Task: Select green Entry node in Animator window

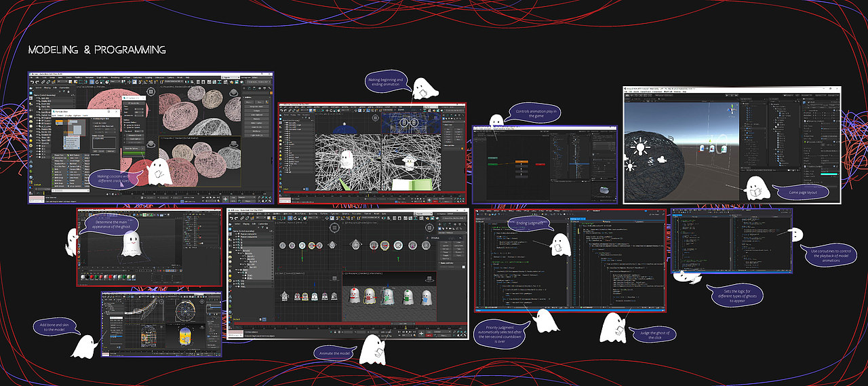Action: pyautogui.click(x=493, y=164)
